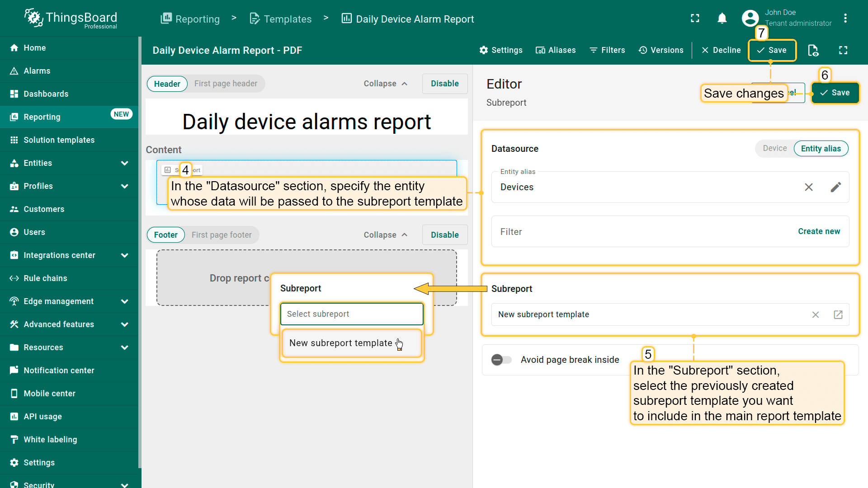
Task: Click the notifications bell icon
Action: tap(722, 19)
